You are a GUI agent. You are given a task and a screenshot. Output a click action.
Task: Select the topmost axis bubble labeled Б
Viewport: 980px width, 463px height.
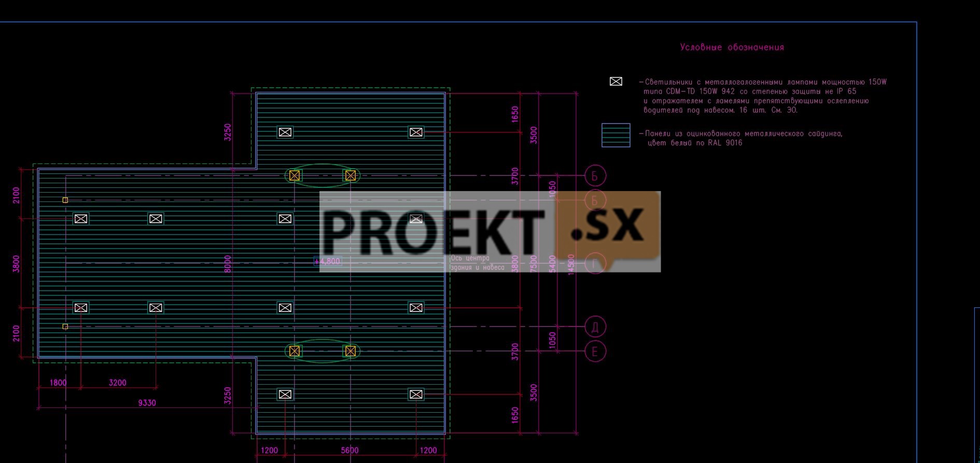[595, 175]
